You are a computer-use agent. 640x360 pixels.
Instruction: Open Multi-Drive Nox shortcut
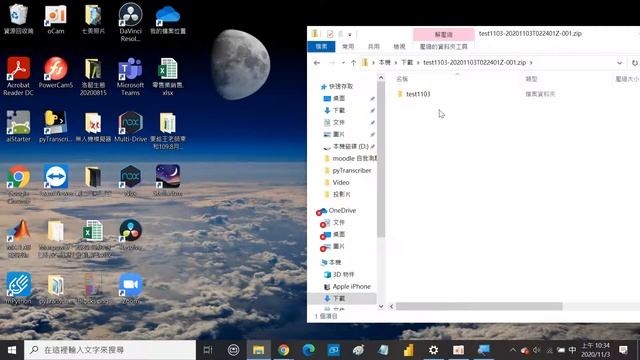[130, 127]
